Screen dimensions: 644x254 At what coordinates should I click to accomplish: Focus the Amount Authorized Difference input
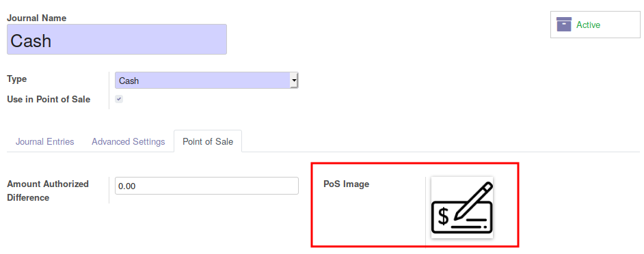(x=206, y=186)
